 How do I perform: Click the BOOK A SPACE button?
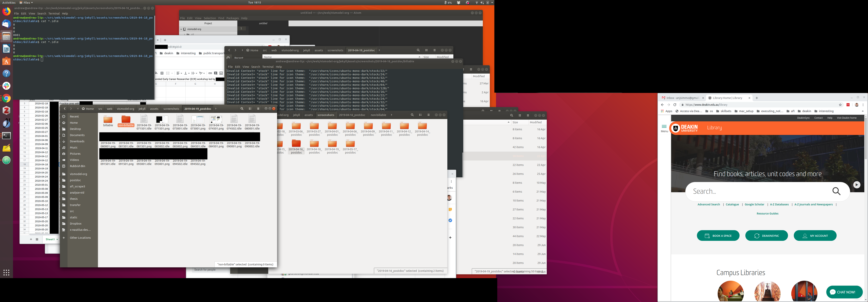(718, 236)
